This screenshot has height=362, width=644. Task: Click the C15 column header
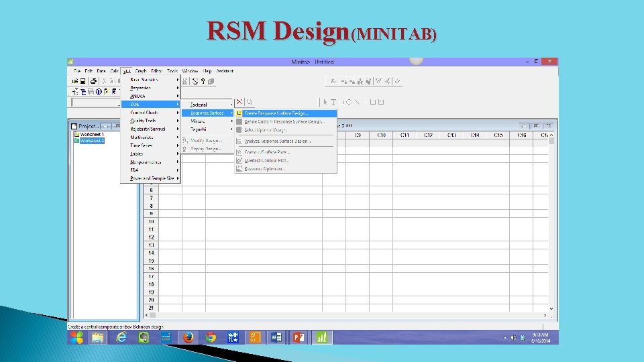pos(498,135)
